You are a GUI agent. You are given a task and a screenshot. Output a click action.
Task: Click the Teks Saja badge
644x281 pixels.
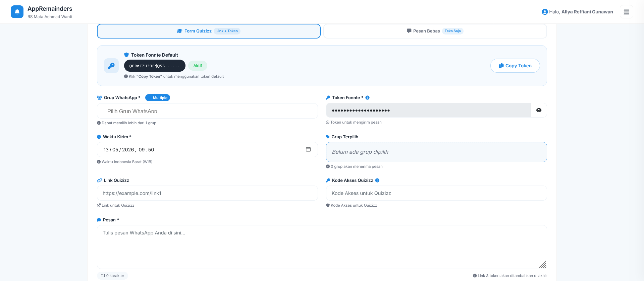pyautogui.click(x=452, y=31)
